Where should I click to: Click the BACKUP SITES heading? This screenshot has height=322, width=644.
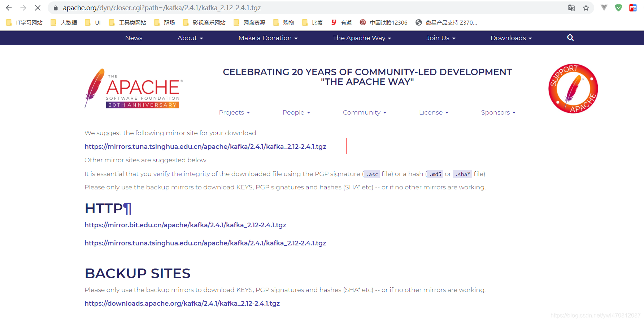tap(138, 274)
